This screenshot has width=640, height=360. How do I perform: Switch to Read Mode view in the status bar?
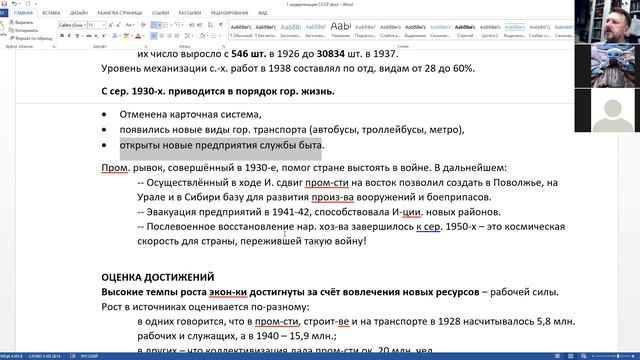[558, 356]
